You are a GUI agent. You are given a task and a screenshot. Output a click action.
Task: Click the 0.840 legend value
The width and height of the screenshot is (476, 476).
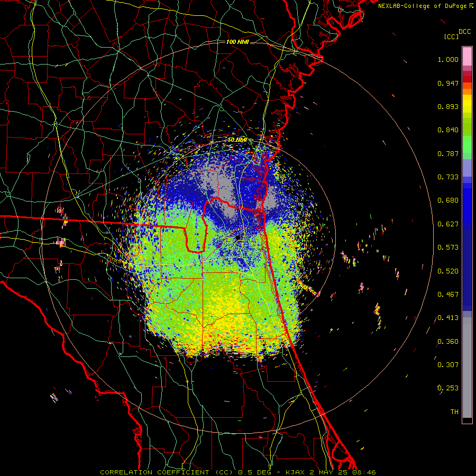pyautogui.click(x=448, y=130)
